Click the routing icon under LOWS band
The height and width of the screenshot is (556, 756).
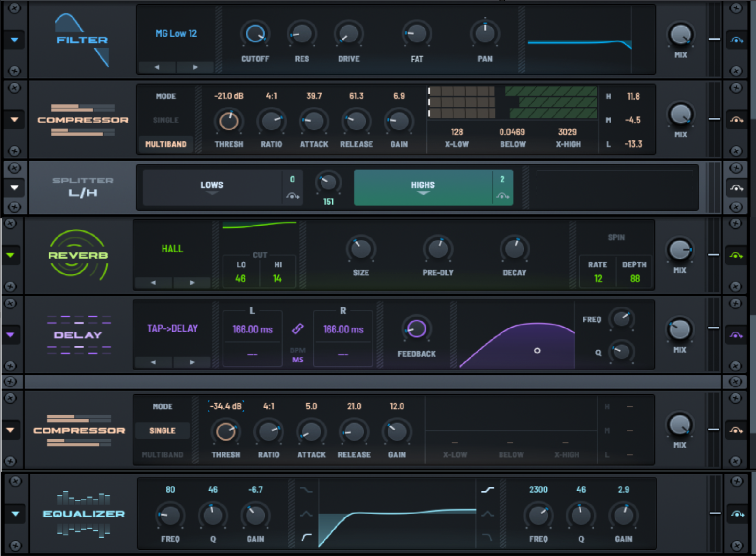[x=292, y=196]
